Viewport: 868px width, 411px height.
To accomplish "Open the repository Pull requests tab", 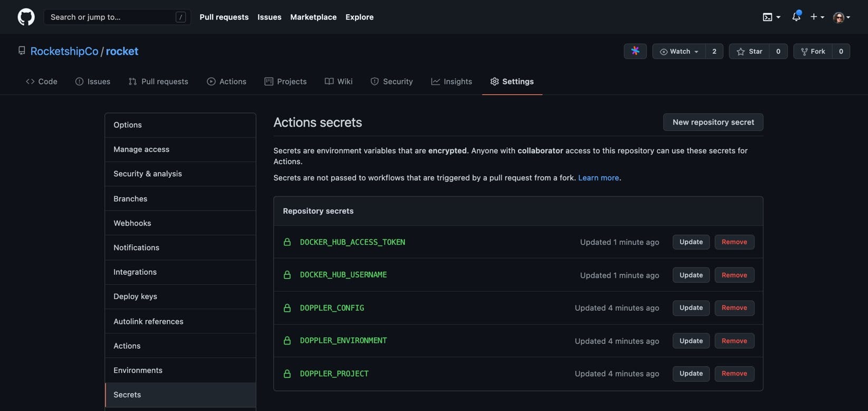I will (158, 81).
